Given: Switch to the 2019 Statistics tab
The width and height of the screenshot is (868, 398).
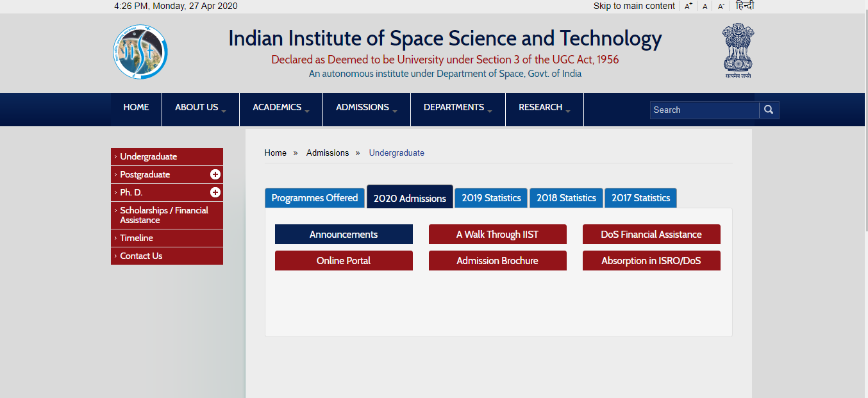Looking at the screenshot, I should 491,197.
